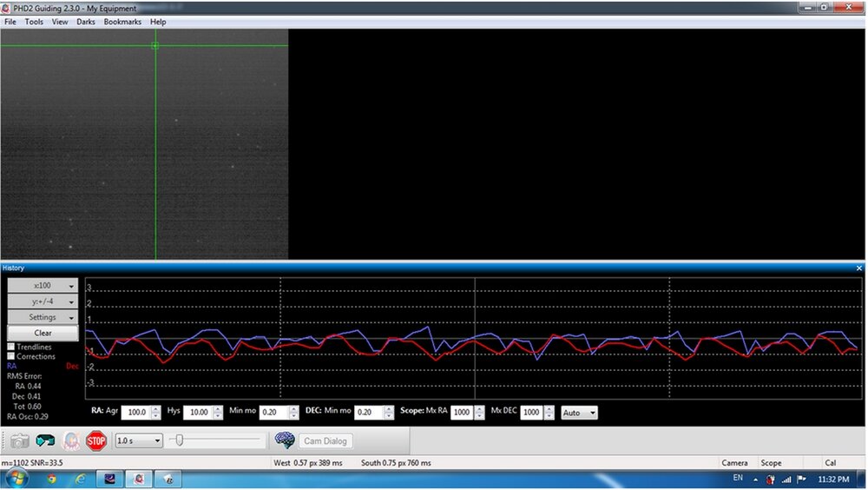Enable the Trendlines checkbox
868x490 pixels.
(11, 347)
